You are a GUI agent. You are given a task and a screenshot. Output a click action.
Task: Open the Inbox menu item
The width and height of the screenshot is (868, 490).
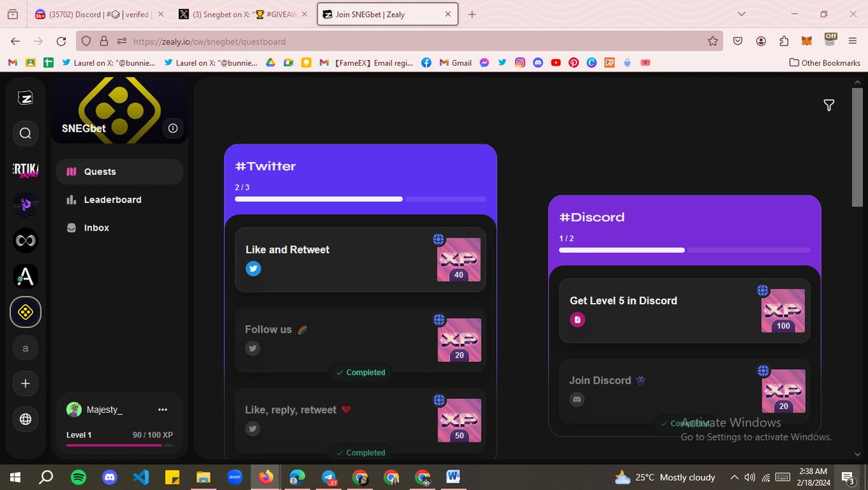119,228
